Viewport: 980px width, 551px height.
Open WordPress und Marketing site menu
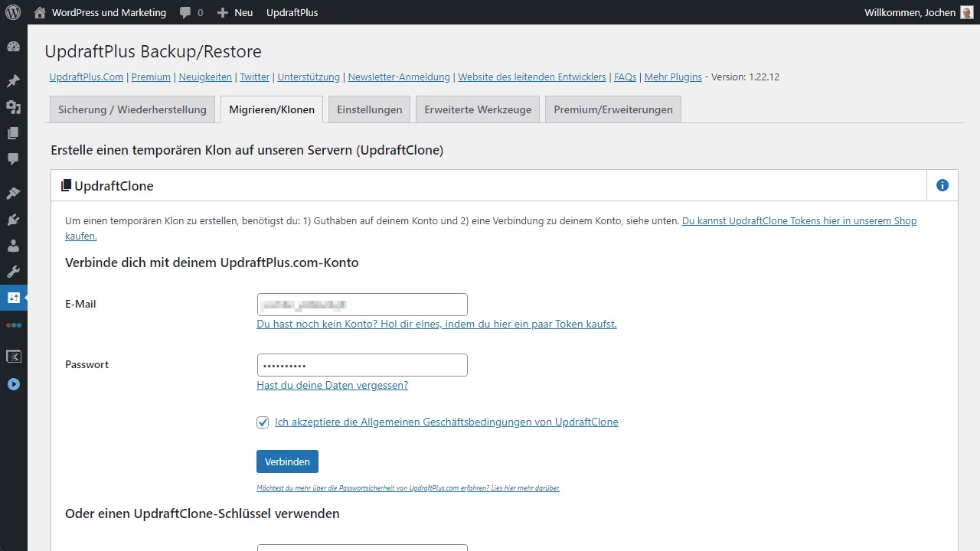coord(109,13)
